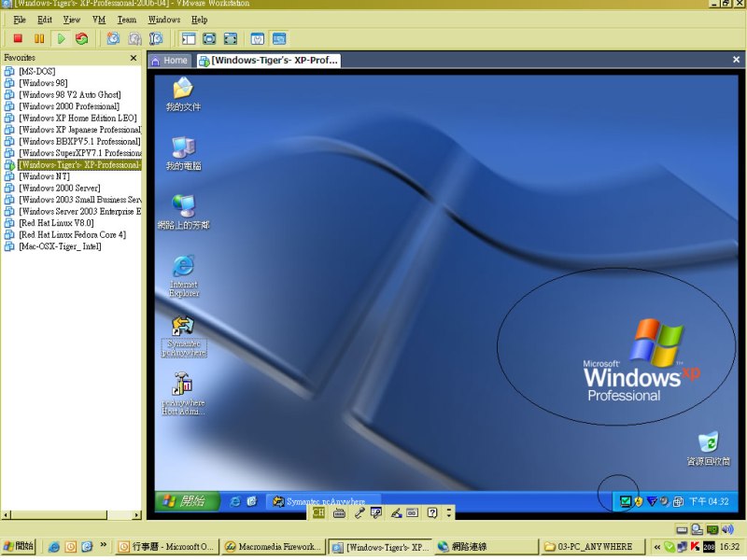Select [MS-DOS] in Favorites
Image resolution: width=747 pixels, height=560 pixels.
pyautogui.click(x=37, y=72)
